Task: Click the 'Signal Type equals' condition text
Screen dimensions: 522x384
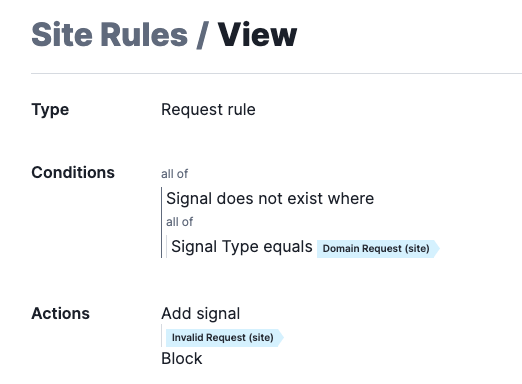Action: (x=242, y=247)
